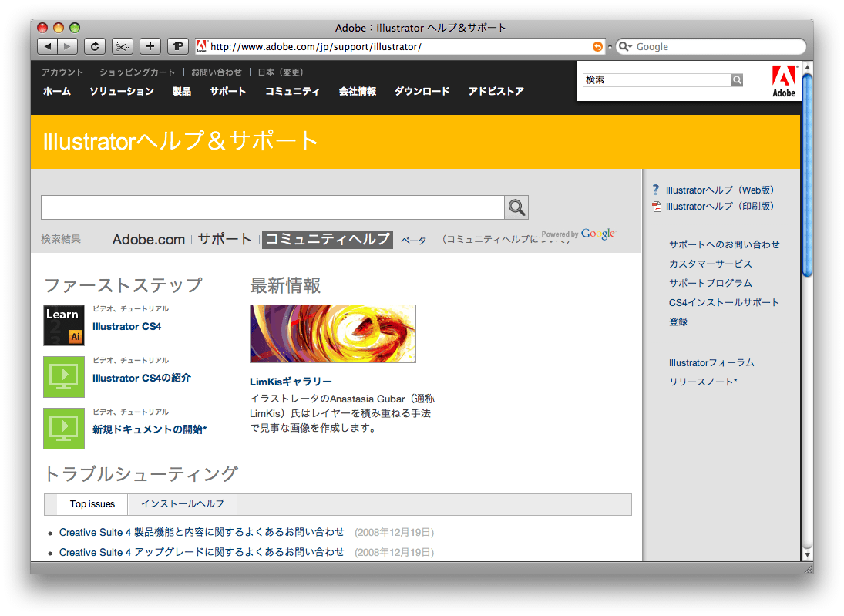Open the LimKis gallery artwork thumbnail

coord(333,334)
